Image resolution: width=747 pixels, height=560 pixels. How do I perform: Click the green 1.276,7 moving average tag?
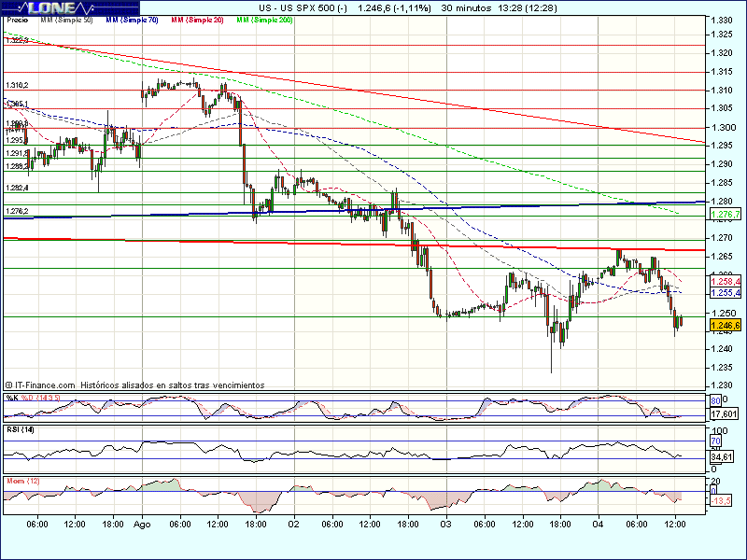(x=726, y=216)
